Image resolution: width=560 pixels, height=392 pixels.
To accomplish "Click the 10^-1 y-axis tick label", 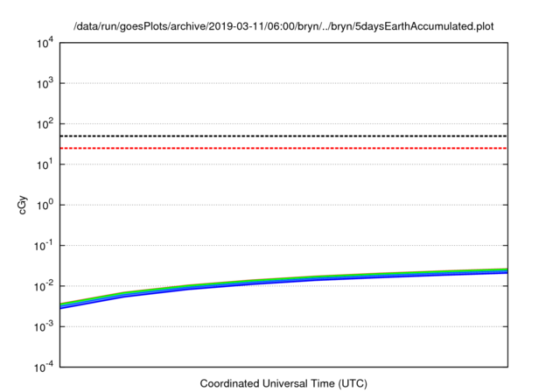I will click(44, 246).
